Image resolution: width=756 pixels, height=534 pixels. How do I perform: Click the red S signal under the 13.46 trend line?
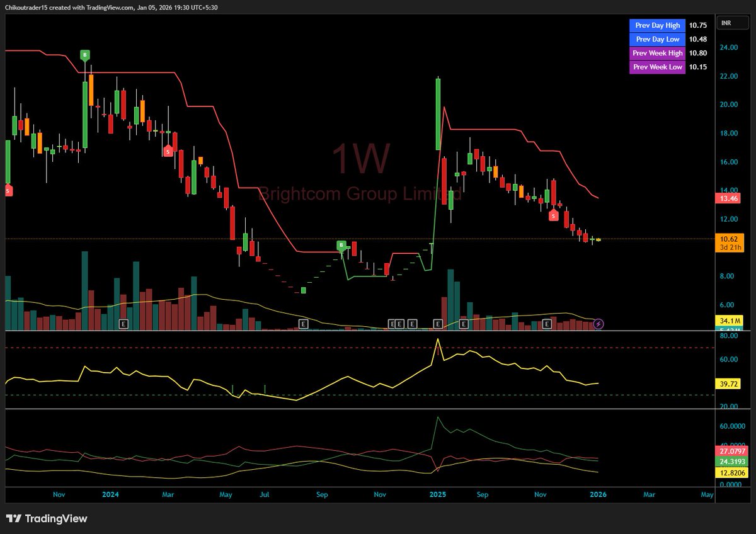tap(553, 215)
